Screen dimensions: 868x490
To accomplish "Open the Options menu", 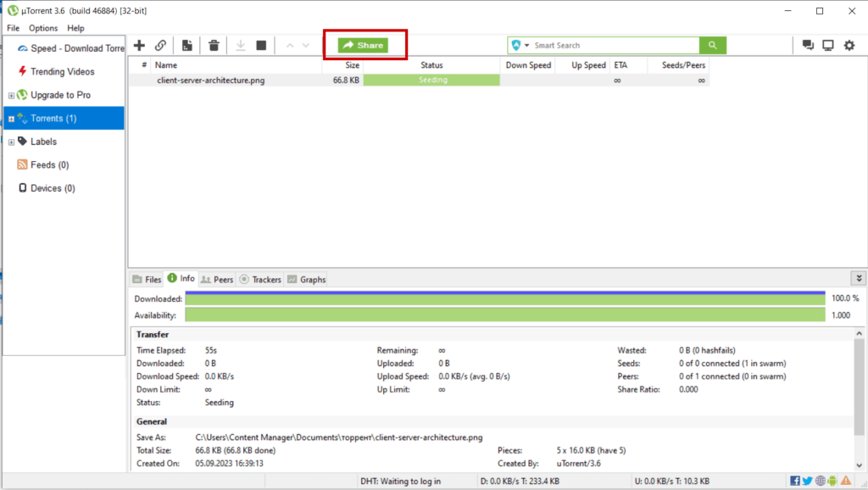I will click(43, 28).
